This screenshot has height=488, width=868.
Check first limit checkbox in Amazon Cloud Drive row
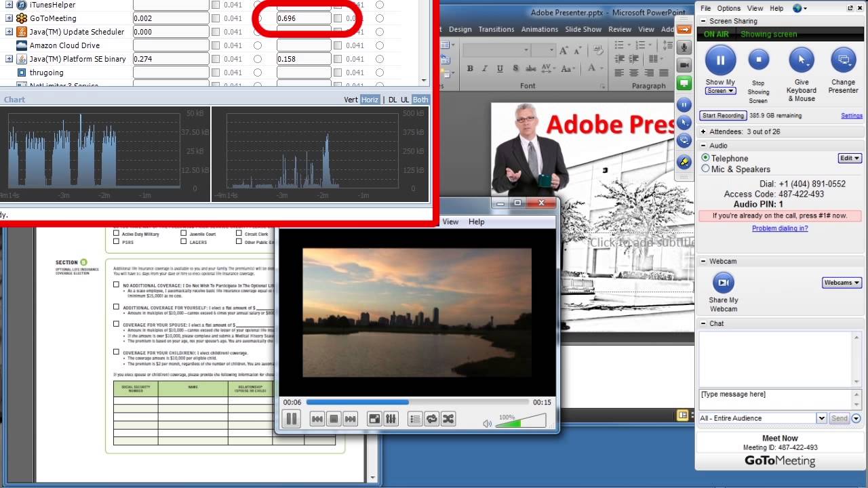(x=216, y=45)
